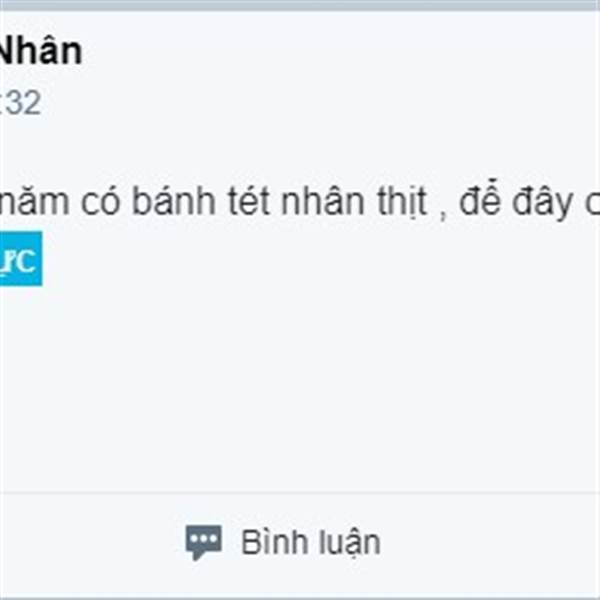This screenshot has height=600, width=600.
Task: Open the blue PC image thumbnail
Action: [21, 259]
